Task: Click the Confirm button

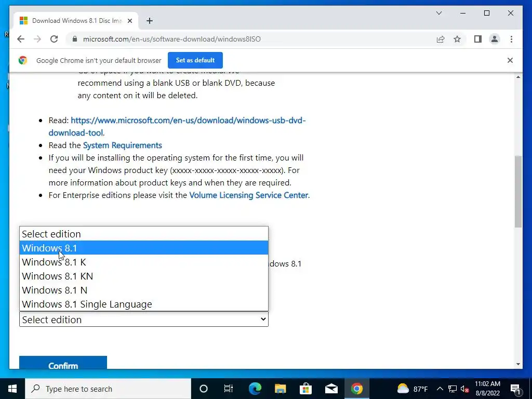Action: point(63,362)
